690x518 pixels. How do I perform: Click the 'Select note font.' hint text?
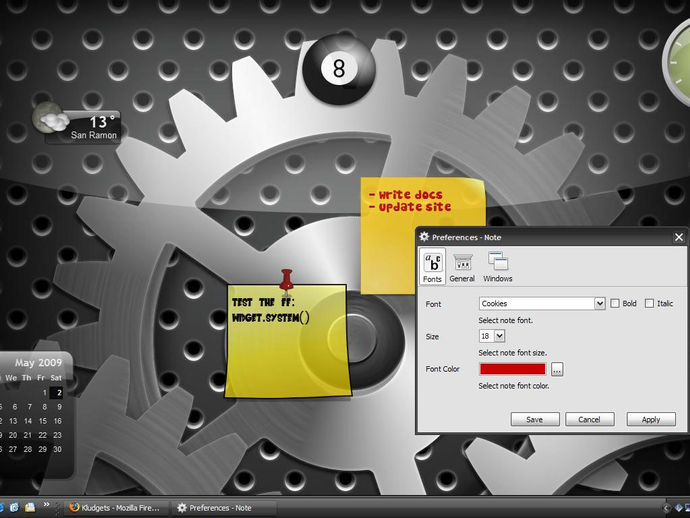click(x=506, y=320)
